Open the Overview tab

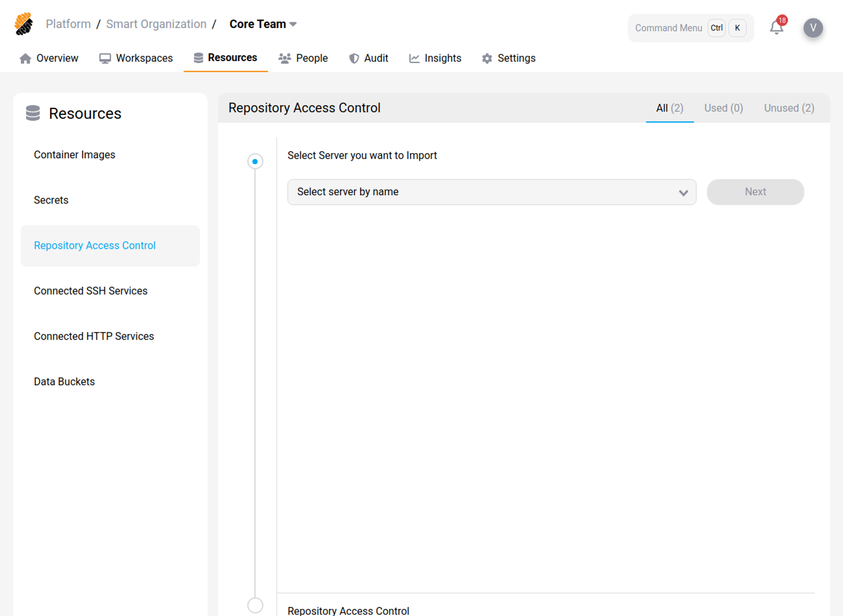[49, 59]
